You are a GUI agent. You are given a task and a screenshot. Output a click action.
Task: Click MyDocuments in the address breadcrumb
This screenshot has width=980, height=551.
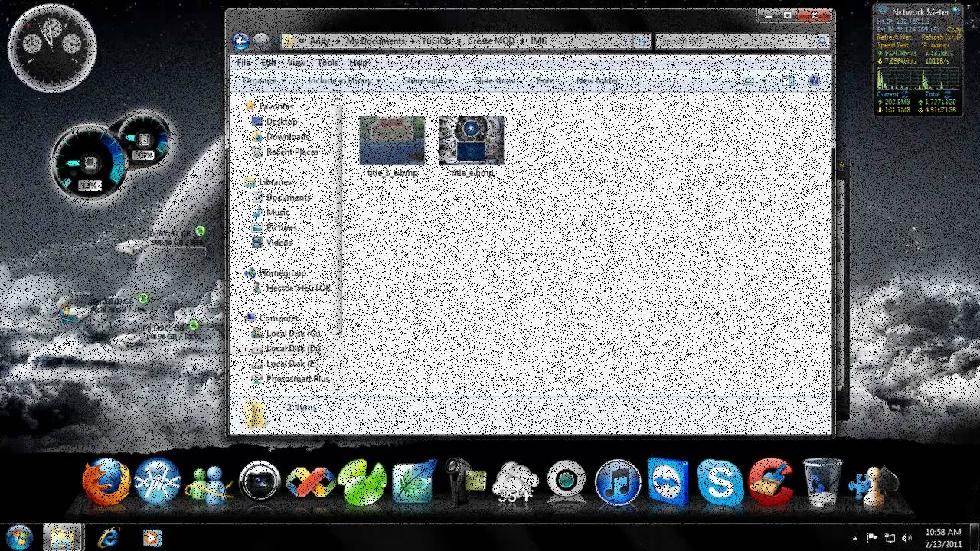[375, 41]
